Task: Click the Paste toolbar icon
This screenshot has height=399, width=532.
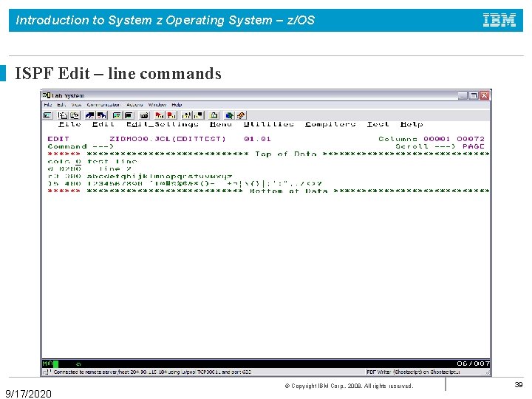Action: click(75, 115)
